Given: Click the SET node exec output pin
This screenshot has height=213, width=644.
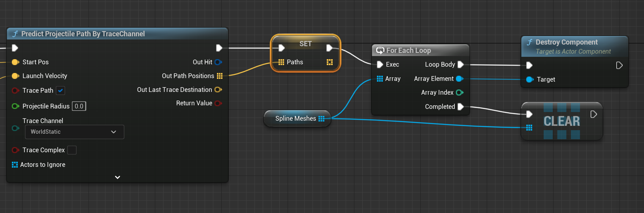Looking at the screenshot, I should [330, 48].
